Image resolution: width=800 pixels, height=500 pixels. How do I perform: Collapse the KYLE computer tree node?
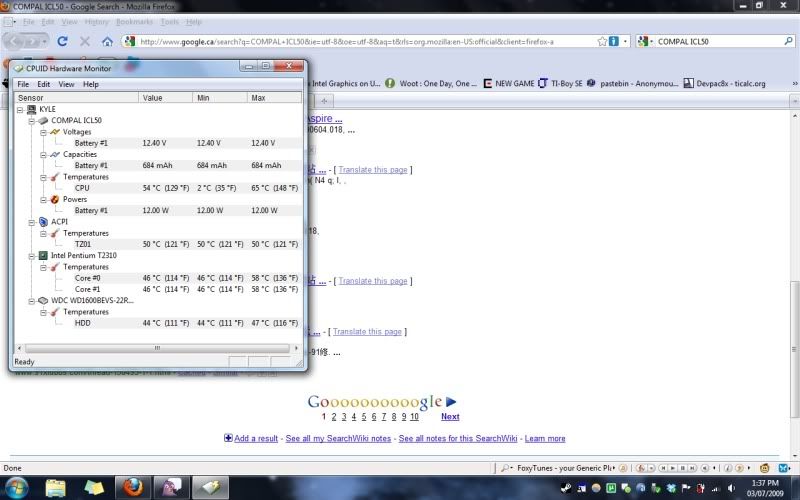coord(20,109)
